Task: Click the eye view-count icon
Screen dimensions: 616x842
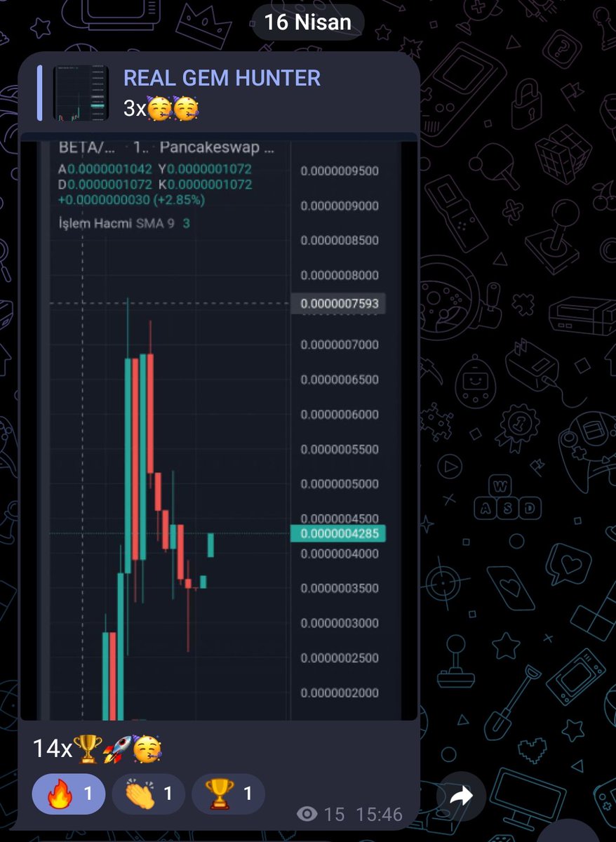Action: coord(306,814)
